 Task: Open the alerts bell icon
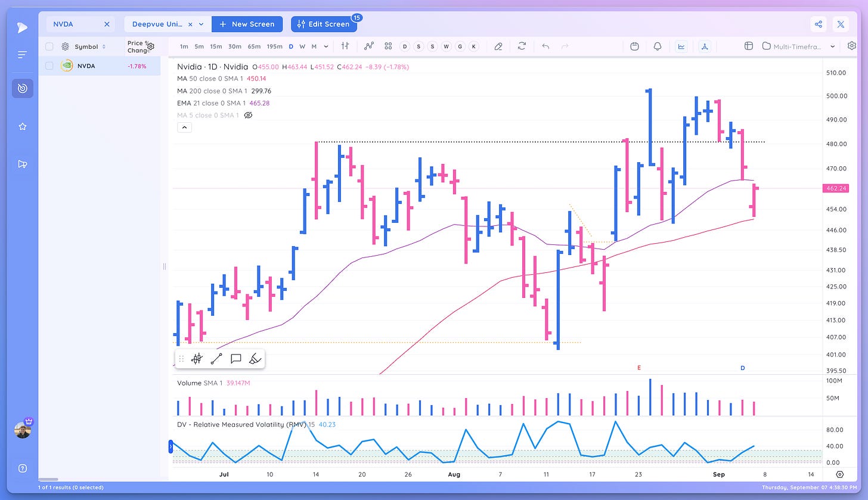(x=658, y=46)
